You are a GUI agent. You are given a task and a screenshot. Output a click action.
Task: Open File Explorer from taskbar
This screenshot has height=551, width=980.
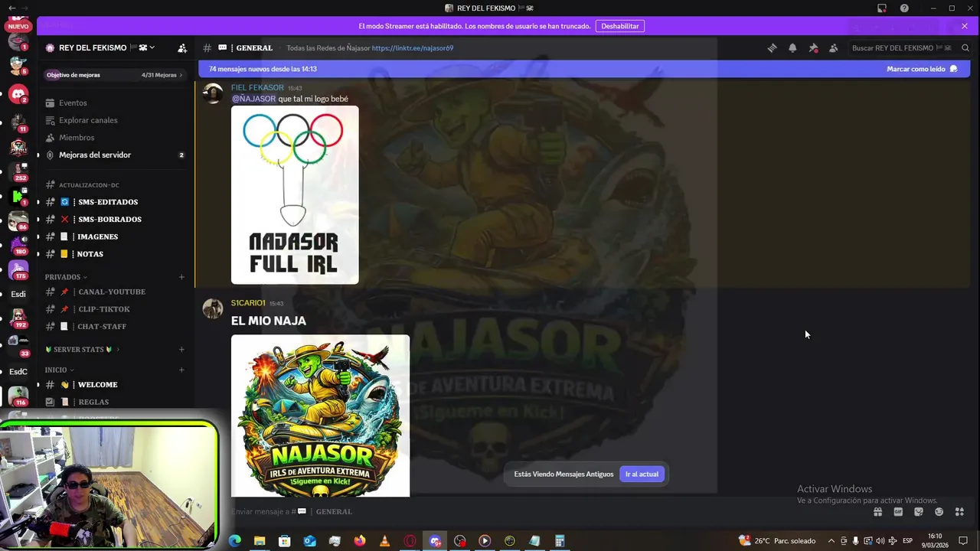(260, 541)
